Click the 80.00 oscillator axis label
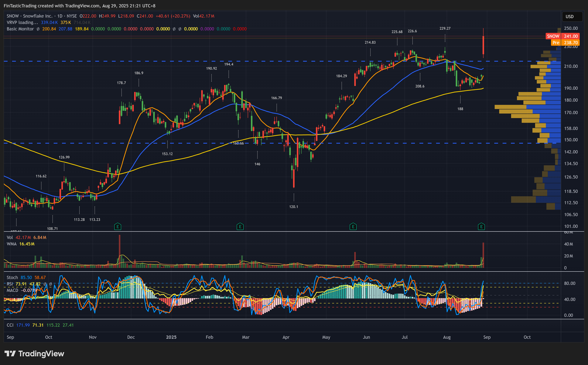Screen dimensions: 588x365 pyautogui.click(x=570, y=283)
